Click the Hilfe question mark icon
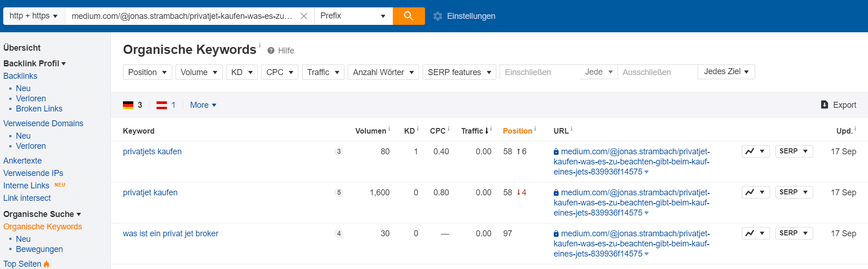This screenshot has height=269, width=868. (x=271, y=51)
